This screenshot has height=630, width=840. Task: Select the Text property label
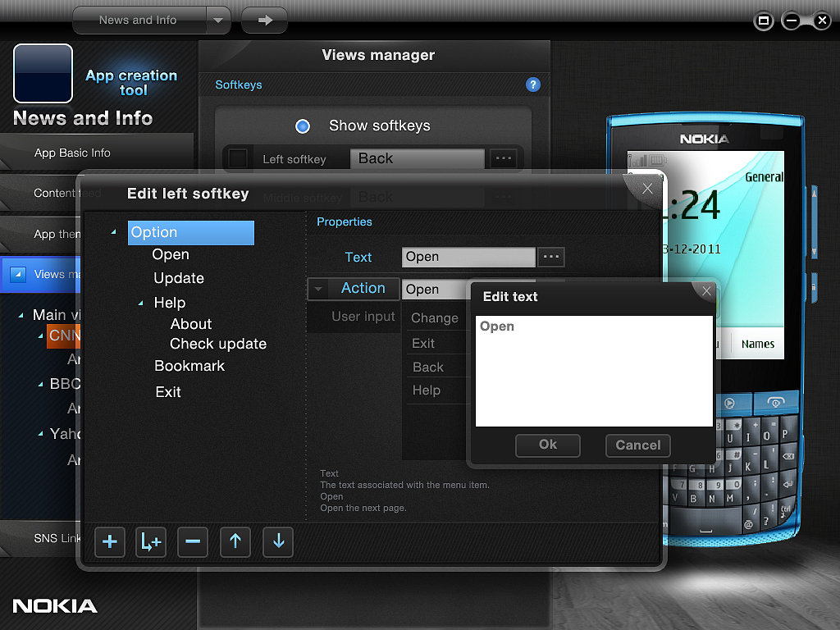[x=358, y=258]
